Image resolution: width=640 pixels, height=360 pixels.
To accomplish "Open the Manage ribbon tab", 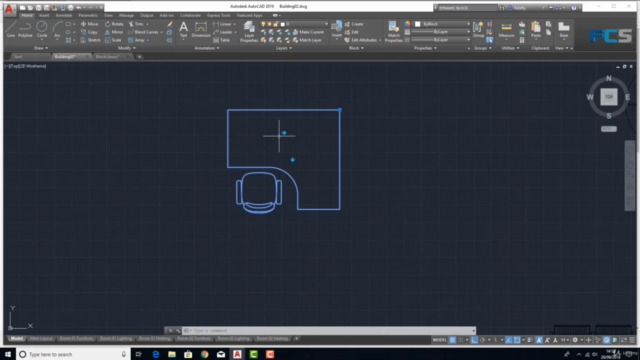I will 126,16.
